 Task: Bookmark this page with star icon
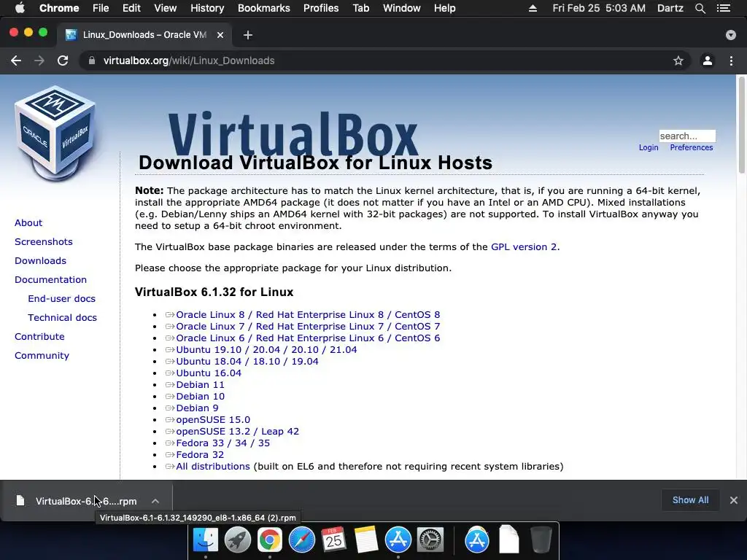pyautogui.click(x=678, y=61)
